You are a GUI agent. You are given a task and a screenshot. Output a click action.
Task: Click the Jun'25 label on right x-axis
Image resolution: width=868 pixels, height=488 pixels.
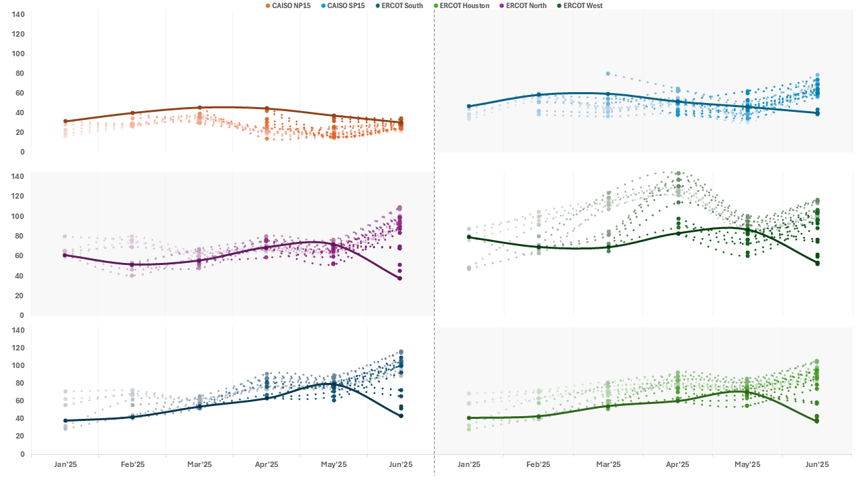[x=816, y=465]
